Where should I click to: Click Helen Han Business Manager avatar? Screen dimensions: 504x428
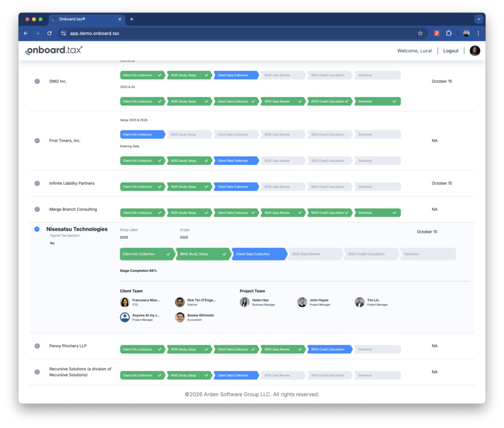245,302
